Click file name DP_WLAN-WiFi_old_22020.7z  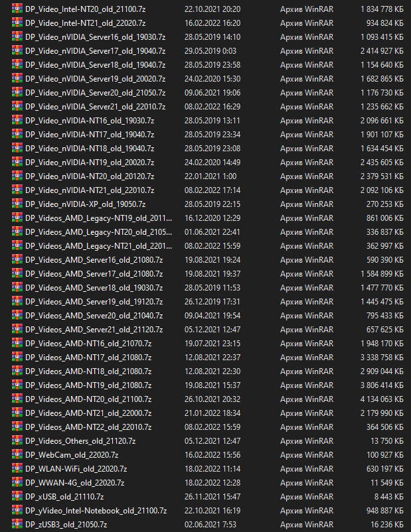[76, 468]
